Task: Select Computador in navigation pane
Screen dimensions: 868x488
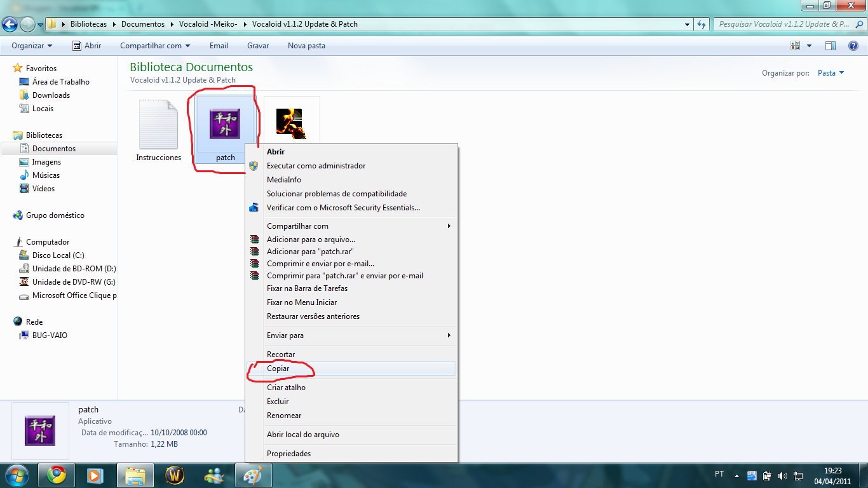Action: [48, 242]
